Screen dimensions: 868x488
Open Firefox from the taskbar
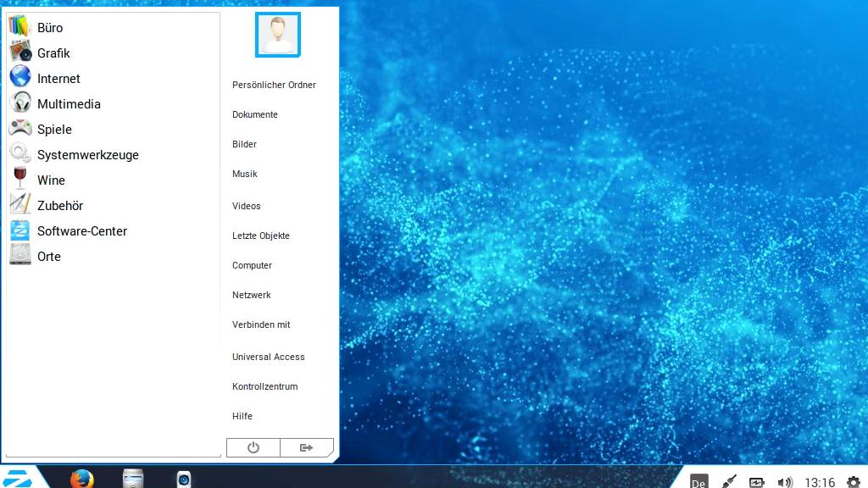tap(81, 478)
